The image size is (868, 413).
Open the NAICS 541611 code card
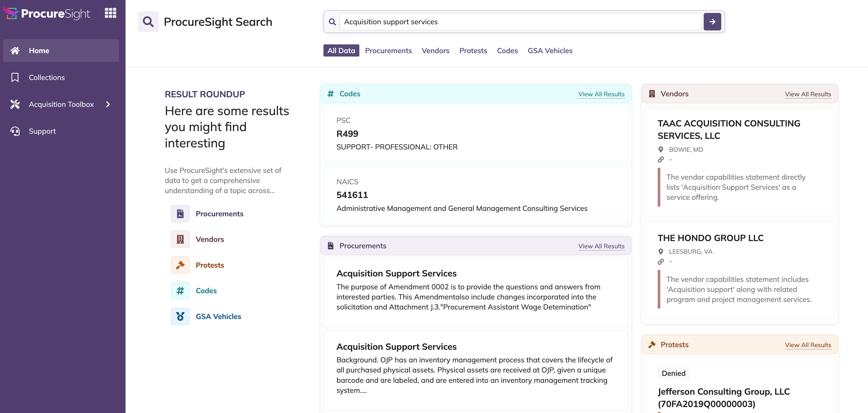click(475, 195)
